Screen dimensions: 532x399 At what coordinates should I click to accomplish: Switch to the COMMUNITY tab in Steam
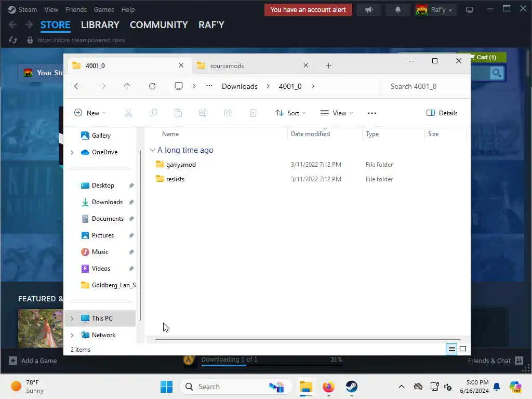click(x=159, y=25)
